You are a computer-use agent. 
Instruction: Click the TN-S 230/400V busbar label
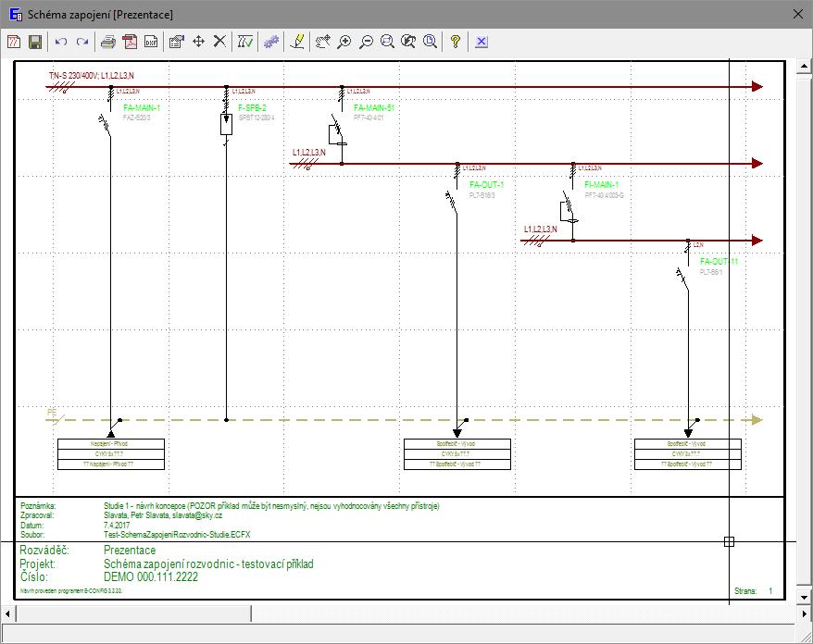click(92, 76)
